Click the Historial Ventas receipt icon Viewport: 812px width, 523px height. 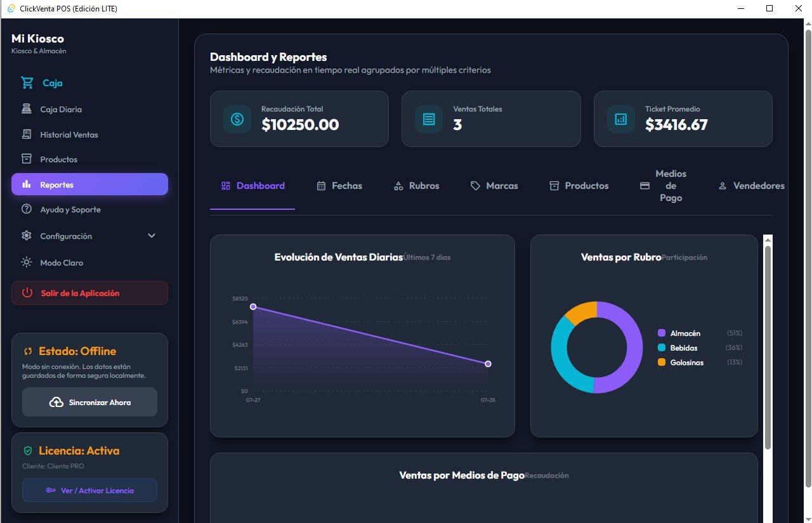point(27,134)
